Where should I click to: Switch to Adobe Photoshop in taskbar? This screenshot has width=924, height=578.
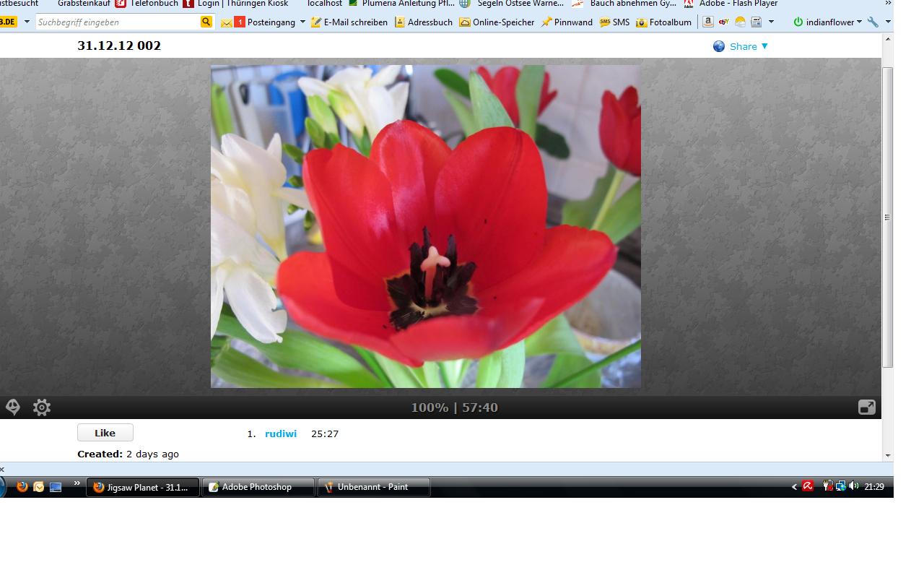pos(258,487)
